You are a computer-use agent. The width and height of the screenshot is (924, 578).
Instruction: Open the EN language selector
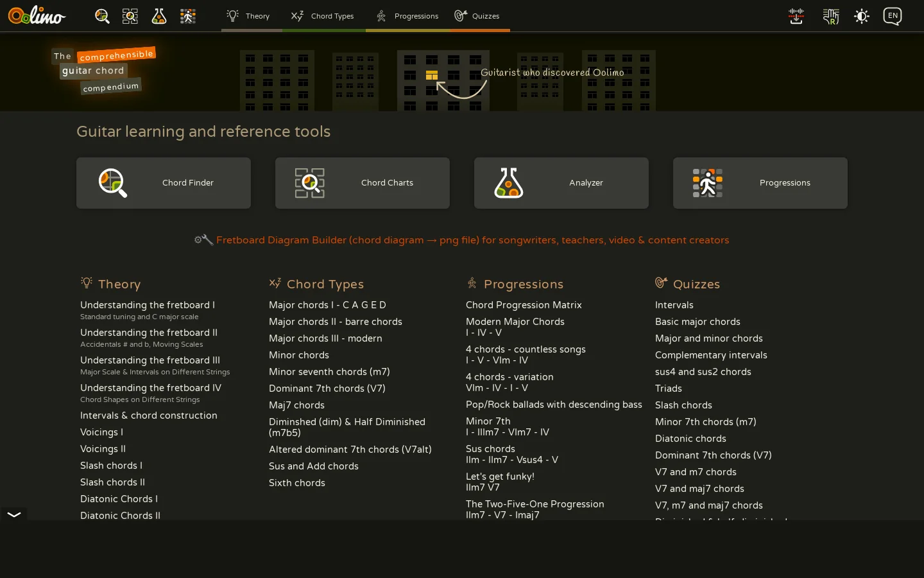pos(893,16)
